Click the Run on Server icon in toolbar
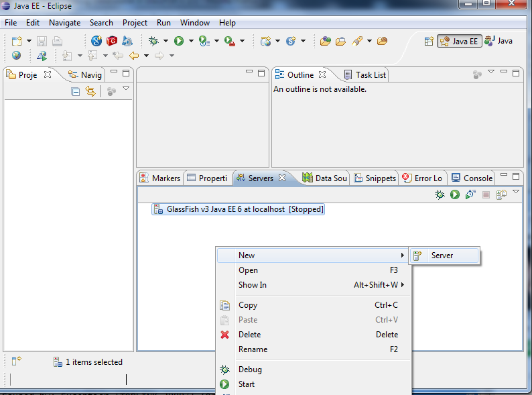 point(204,41)
